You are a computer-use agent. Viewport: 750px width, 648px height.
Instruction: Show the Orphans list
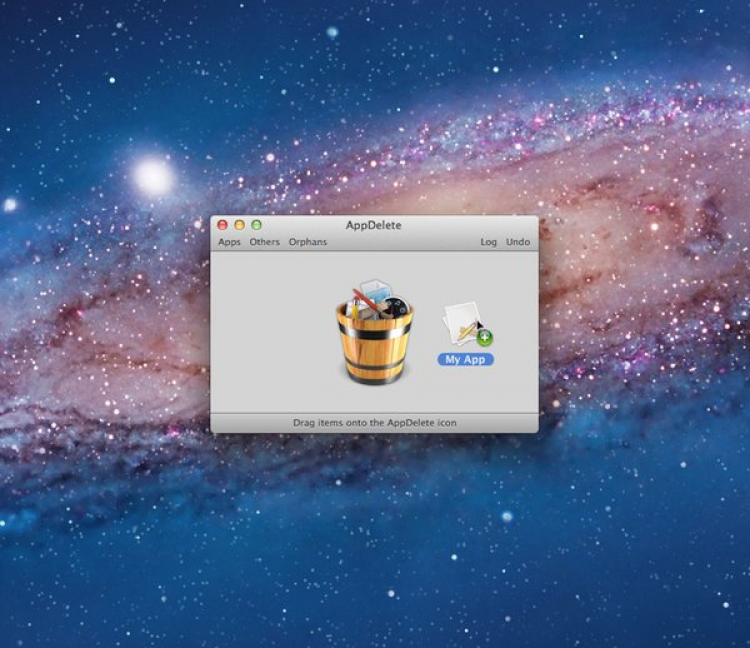pyautogui.click(x=308, y=242)
